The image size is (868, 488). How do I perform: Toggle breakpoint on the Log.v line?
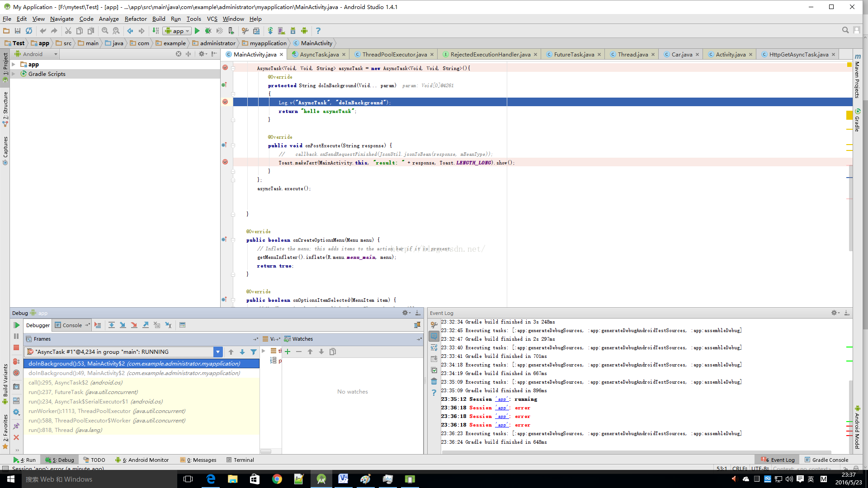click(225, 102)
